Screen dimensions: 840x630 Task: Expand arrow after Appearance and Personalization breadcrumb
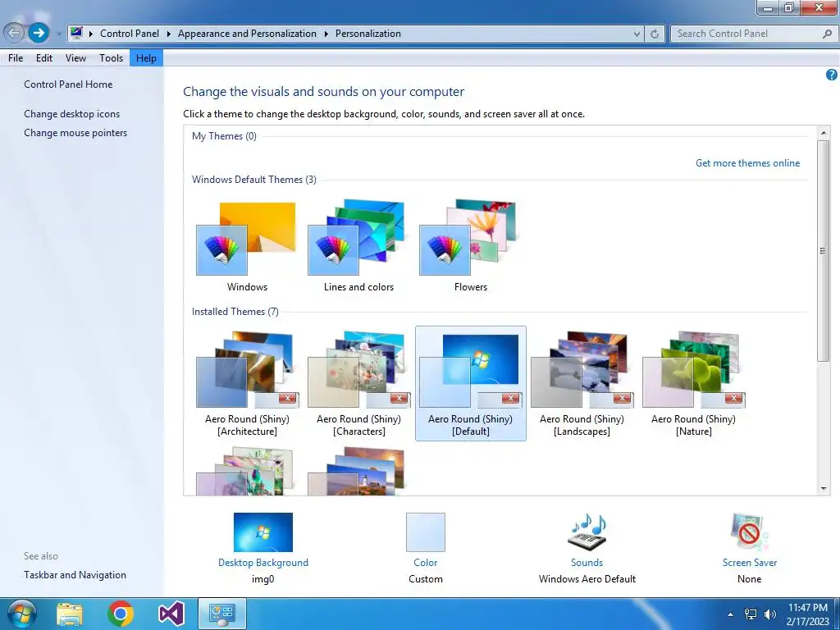click(326, 34)
